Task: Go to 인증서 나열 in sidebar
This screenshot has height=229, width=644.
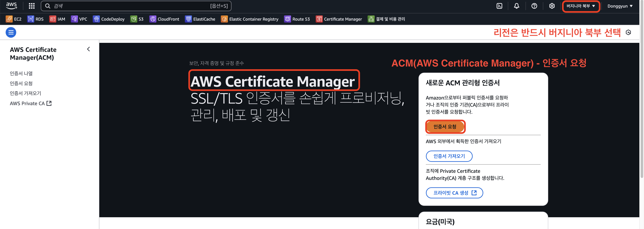Action: click(21, 73)
